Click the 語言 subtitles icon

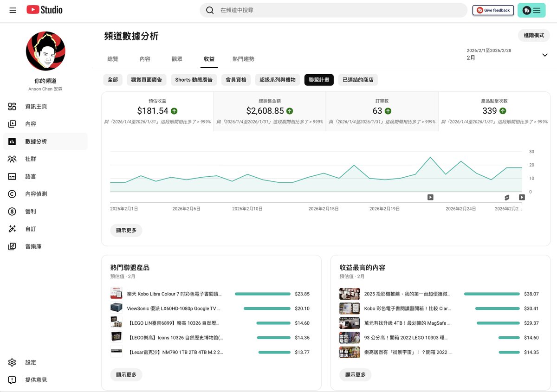12,176
